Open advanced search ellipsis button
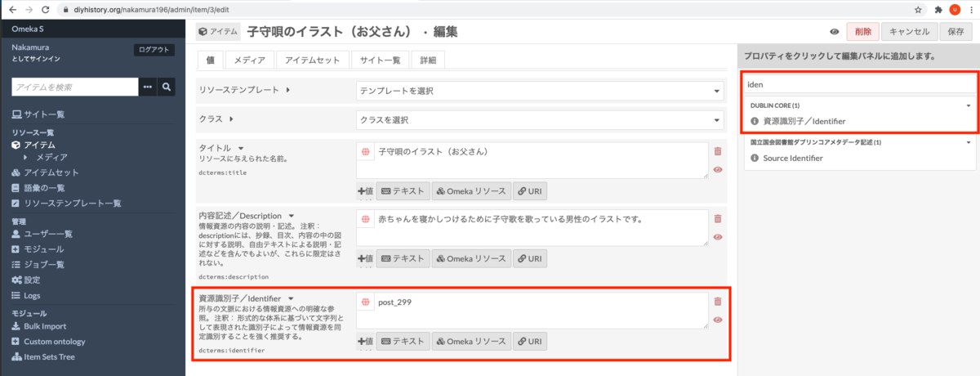The height and width of the screenshot is (376, 980). [x=148, y=87]
